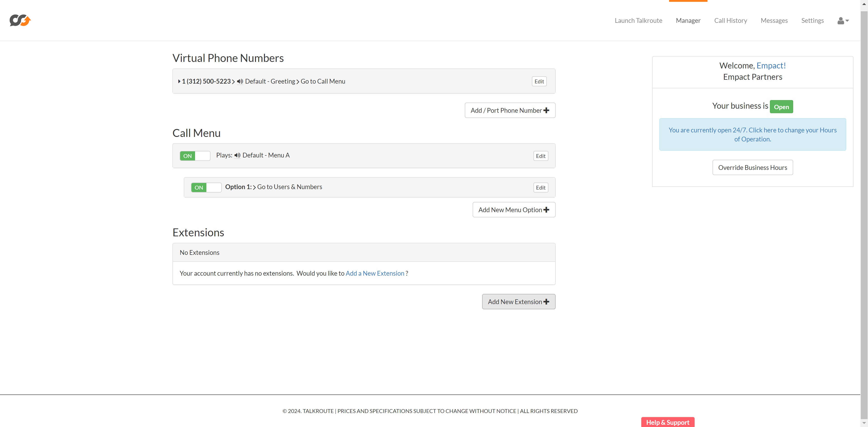Open the Call History tab
Screen dimensions: 868x427
tap(730, 21)
